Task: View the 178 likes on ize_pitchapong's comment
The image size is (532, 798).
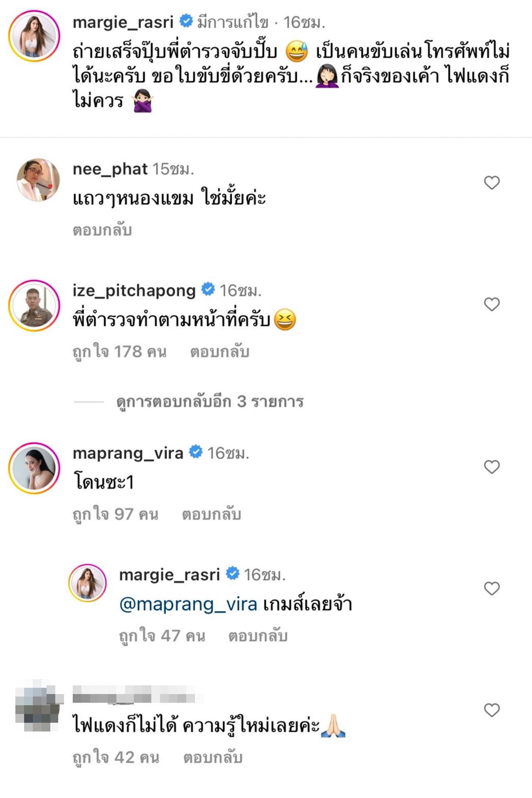Action: (x=120, y=352)
